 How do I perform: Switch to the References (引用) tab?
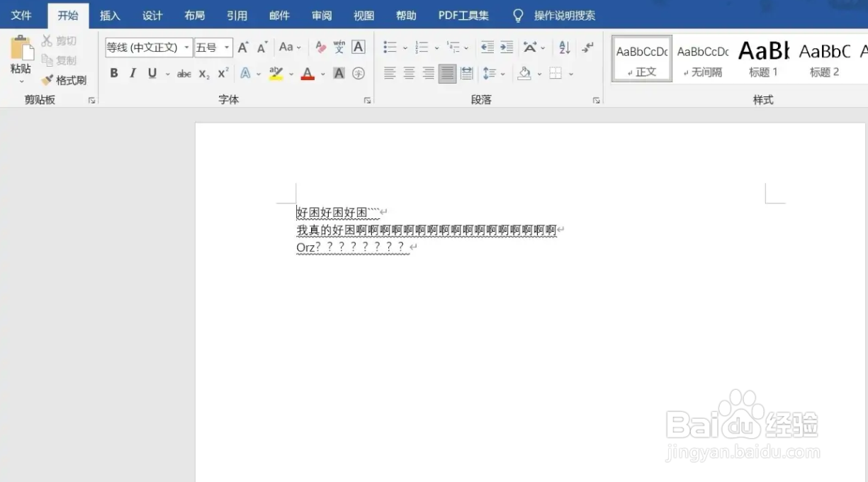point(237,15)
